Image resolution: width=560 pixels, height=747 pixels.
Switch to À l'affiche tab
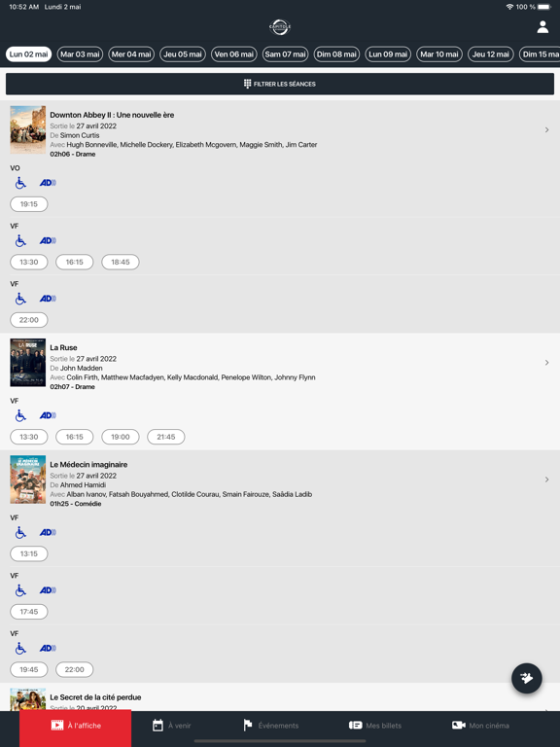(75, 726)
